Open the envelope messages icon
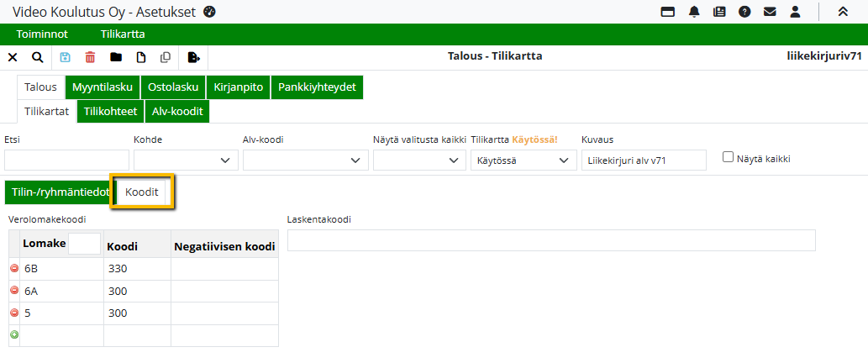Viewport: 868px width, 363px height. pyautogui.click(x=769, y=12)
